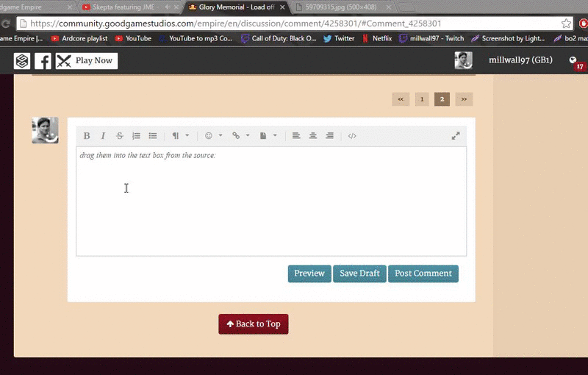Apply italic formatting
The image size is (588, 375).
[103, 136]
